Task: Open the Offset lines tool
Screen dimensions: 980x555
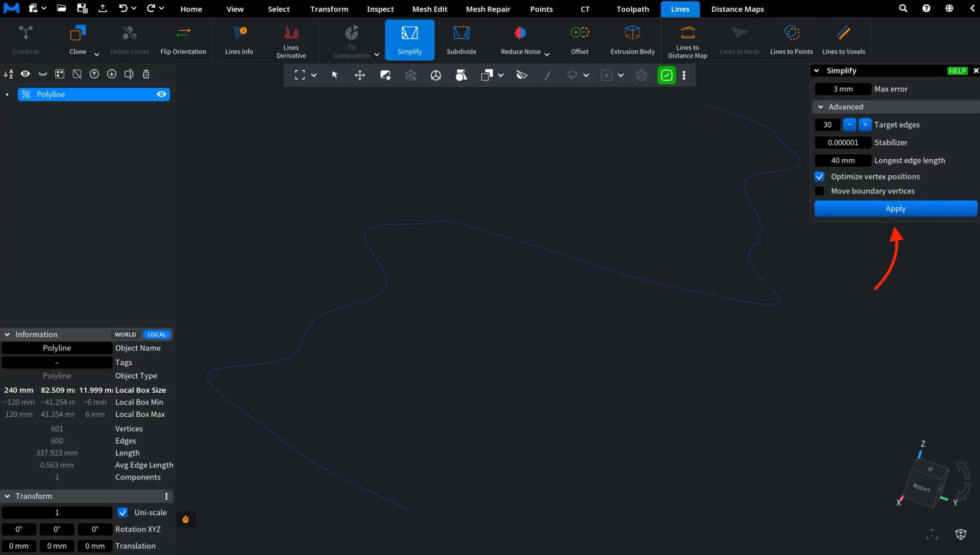Action: point(580,40)
